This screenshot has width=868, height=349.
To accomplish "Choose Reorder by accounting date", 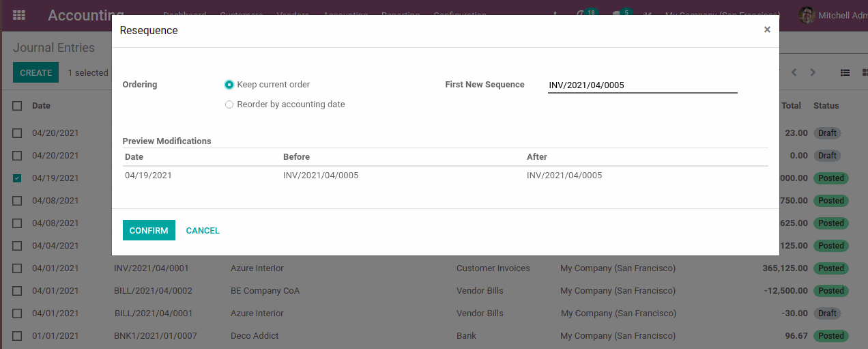I will [229, 104].
